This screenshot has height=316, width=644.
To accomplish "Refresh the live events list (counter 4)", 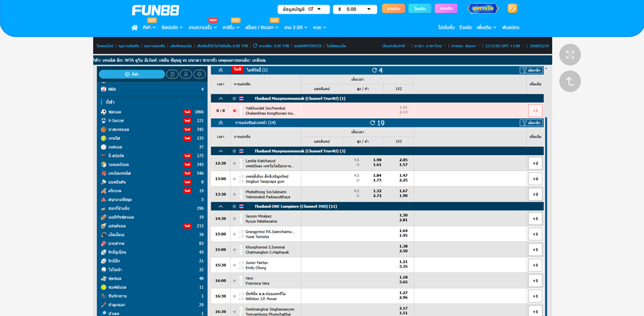I will click(373, 70).
